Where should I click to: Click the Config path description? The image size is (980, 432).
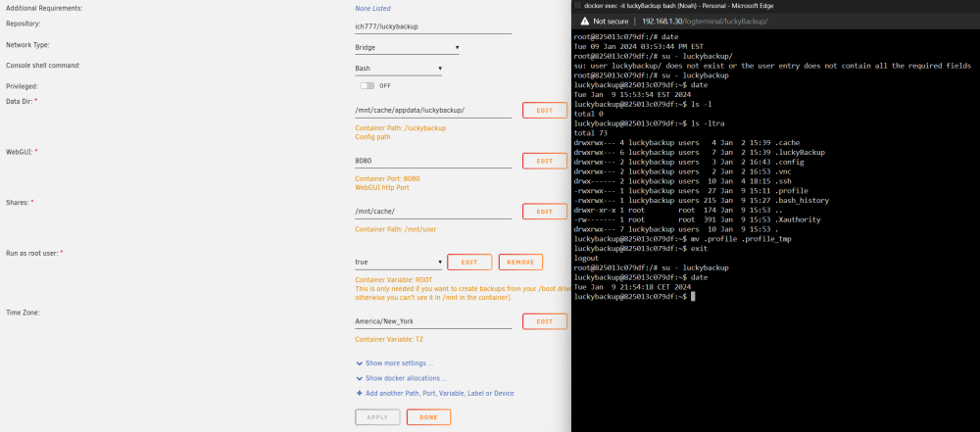click(x=373, y=137)
